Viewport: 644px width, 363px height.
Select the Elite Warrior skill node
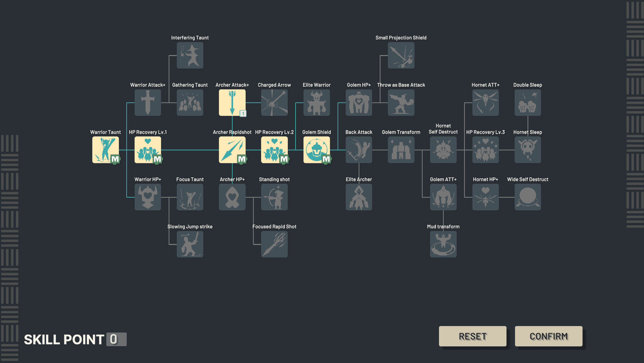[317, 103]
